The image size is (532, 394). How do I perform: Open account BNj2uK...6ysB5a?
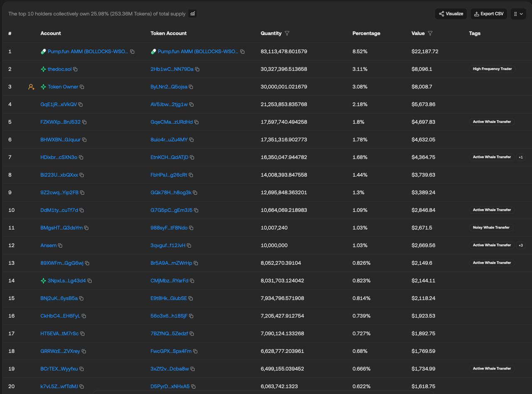coord(59,298)
